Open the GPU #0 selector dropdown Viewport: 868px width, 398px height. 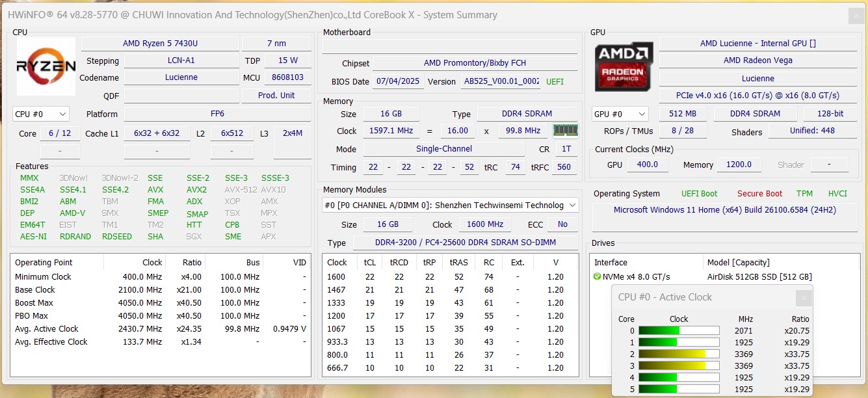tap(620, 114)
